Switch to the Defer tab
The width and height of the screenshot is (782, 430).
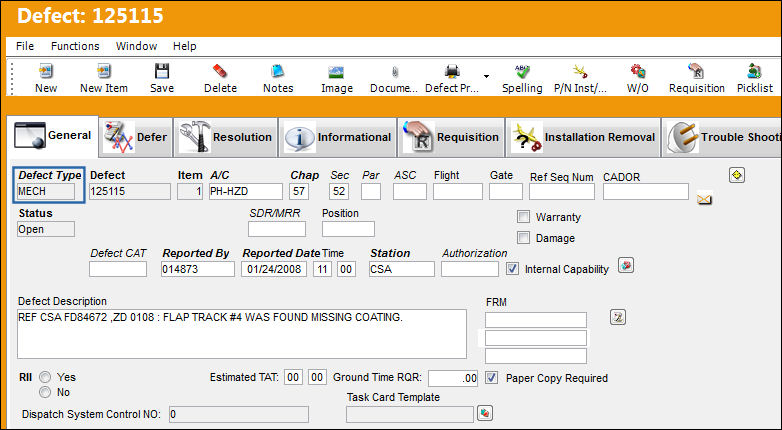tap(136, 137)
